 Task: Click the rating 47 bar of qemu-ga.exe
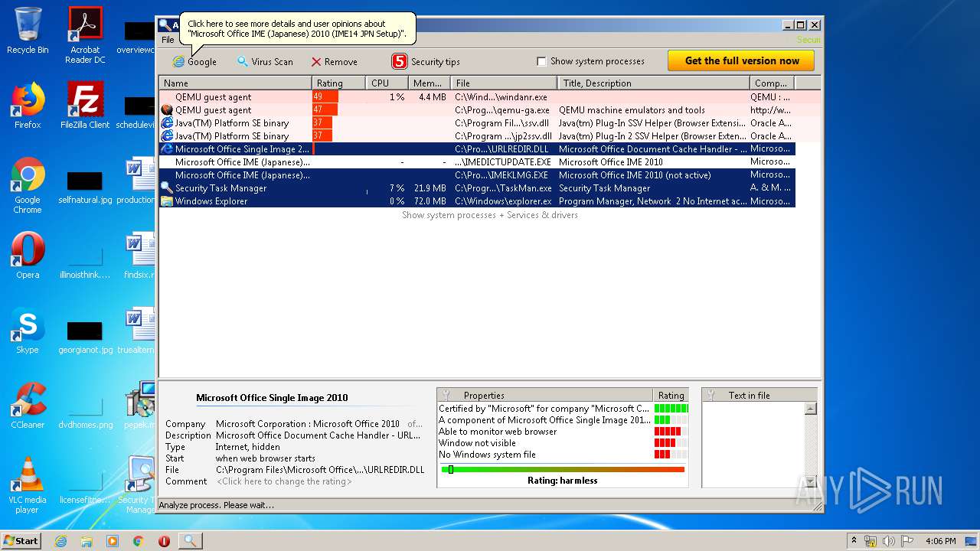325,110
